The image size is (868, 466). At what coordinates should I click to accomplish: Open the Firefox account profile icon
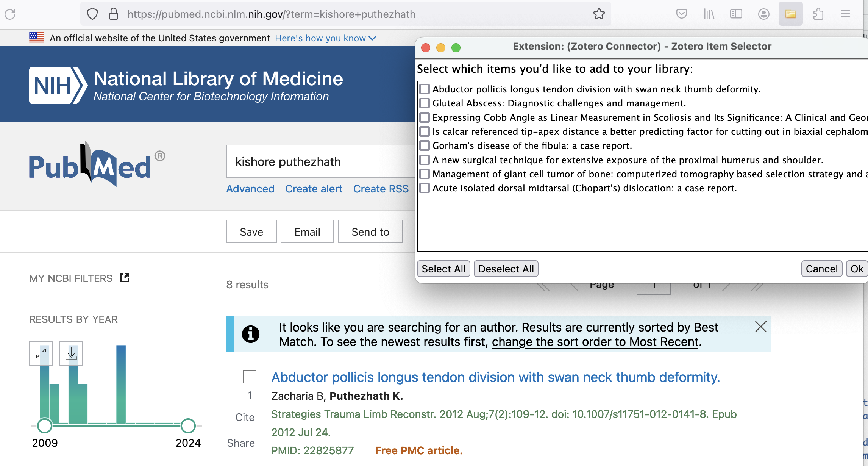tap(763, 14)
